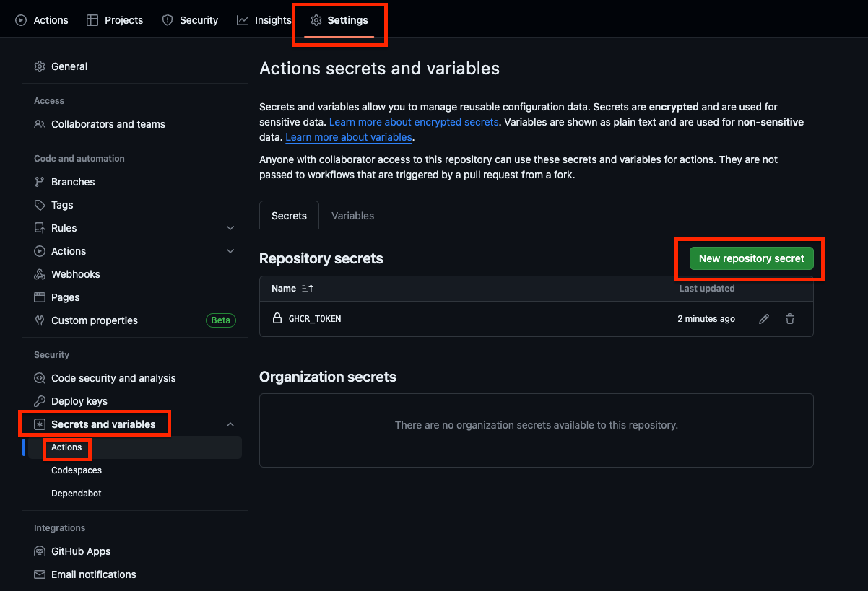Click the lock icon beside GHCR_TOKEN
The image size is (868, 591).
[x=277, y=318]
